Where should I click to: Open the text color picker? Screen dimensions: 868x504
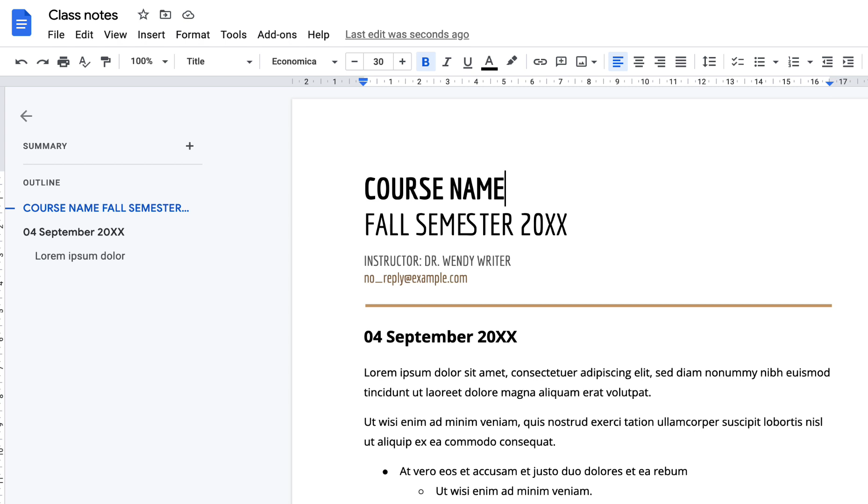[x=489, y=62]
